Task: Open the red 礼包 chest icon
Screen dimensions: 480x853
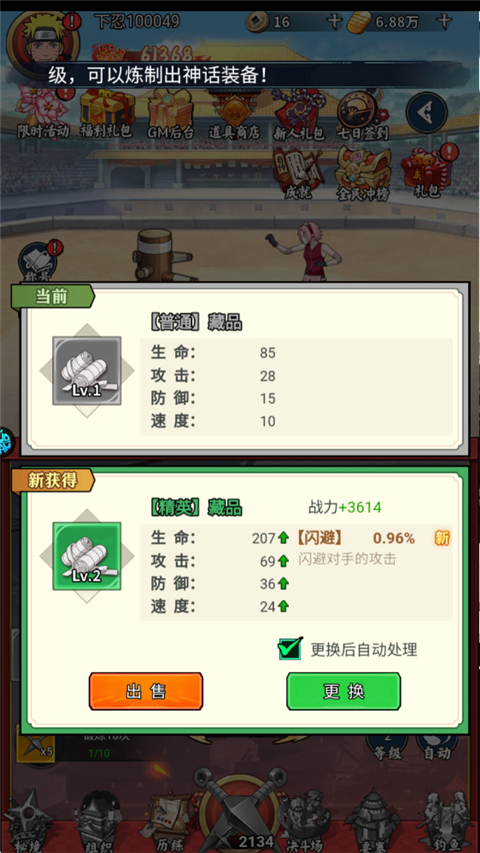Action: (x=427, y=171)
